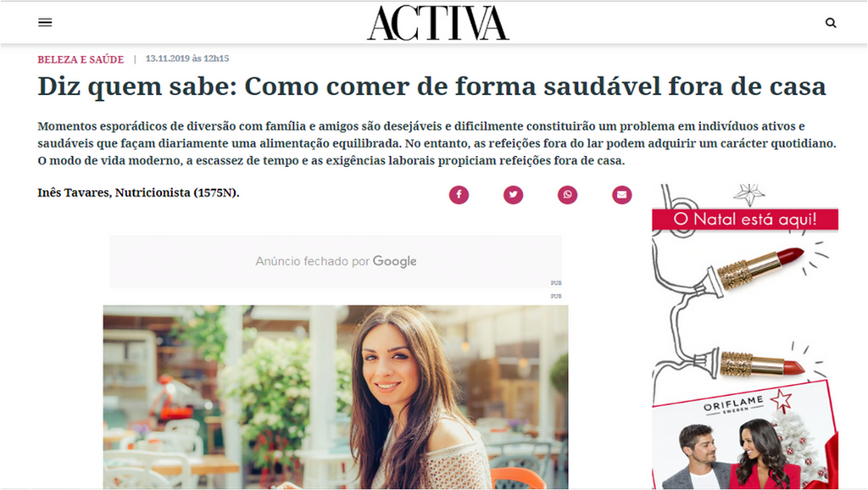Viewport: 868px width, 490px height.
Task: Click the Oriflame Sweden logo
Action: click(733, 404)
